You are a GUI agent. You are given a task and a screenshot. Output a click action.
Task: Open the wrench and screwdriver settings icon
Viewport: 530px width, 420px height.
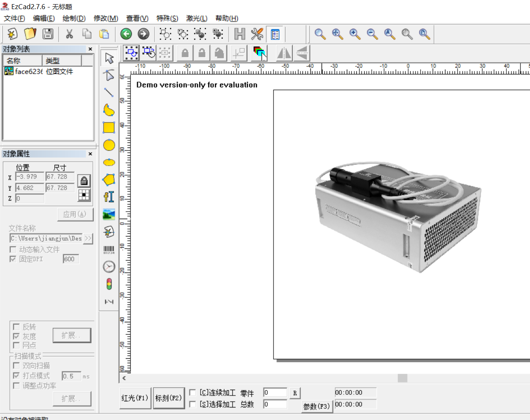coord(257,34)
